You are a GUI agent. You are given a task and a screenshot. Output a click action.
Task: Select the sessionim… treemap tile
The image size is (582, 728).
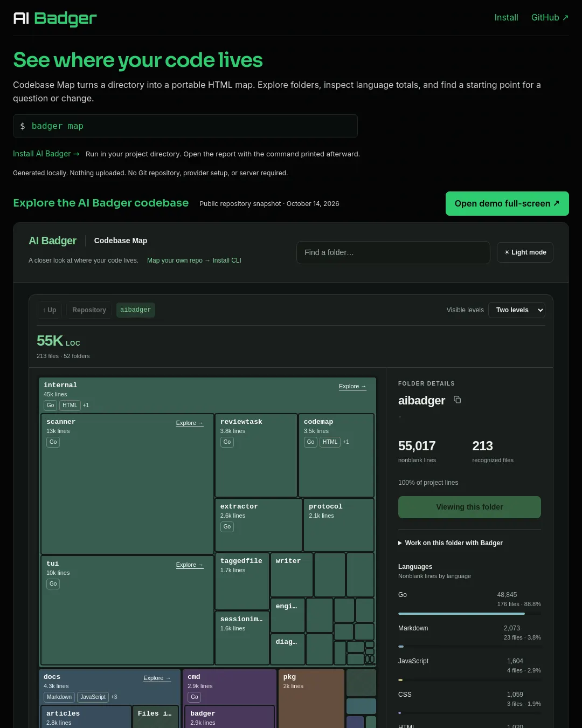[242, 638]
